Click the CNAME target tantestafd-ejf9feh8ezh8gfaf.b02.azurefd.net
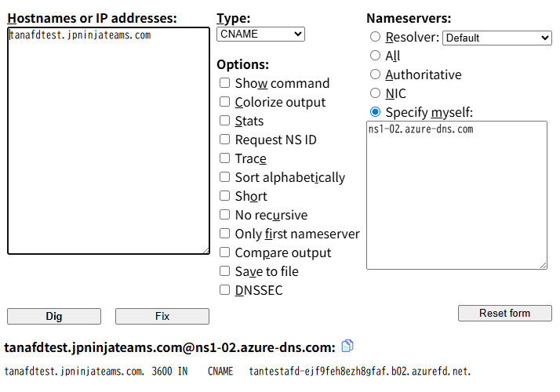560x392 pixels. coord(360,372)
